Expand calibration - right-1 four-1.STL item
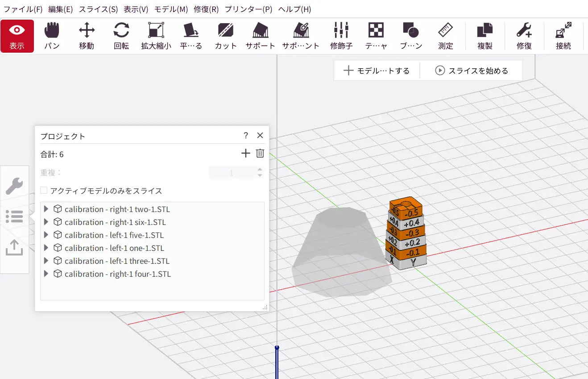Image resolution: width=588 pixels, height=379 pixels. (x=46, y=274)
